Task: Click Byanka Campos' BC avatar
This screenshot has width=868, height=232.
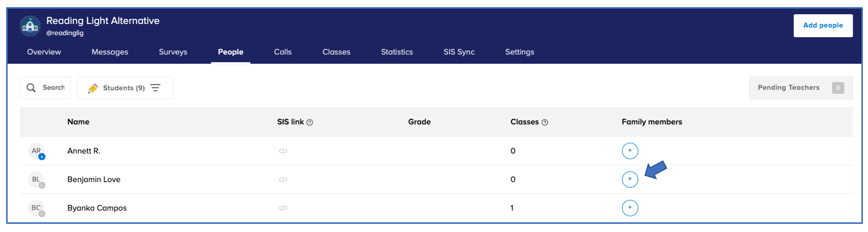Action: (x=37, y=208)
